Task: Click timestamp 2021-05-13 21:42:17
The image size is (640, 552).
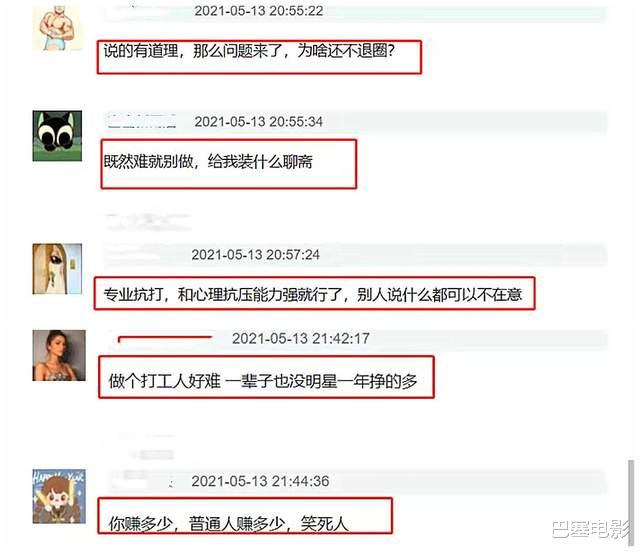Action: pos(301,338)
